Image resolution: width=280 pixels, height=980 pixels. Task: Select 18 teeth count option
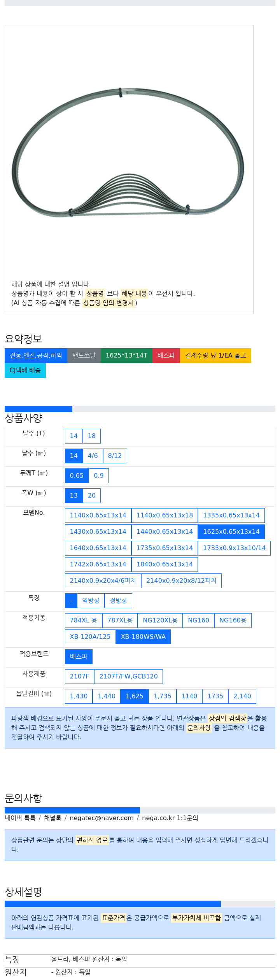coord(92,436)
